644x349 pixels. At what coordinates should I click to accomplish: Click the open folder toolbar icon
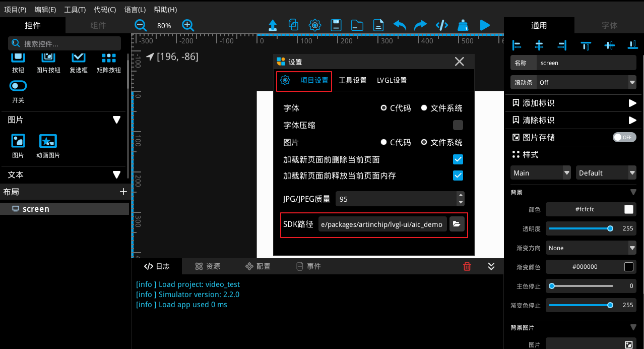(357, 25)
